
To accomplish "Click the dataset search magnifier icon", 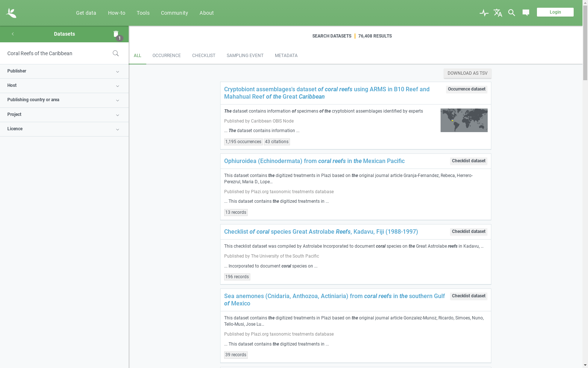I will pos(116,53).
